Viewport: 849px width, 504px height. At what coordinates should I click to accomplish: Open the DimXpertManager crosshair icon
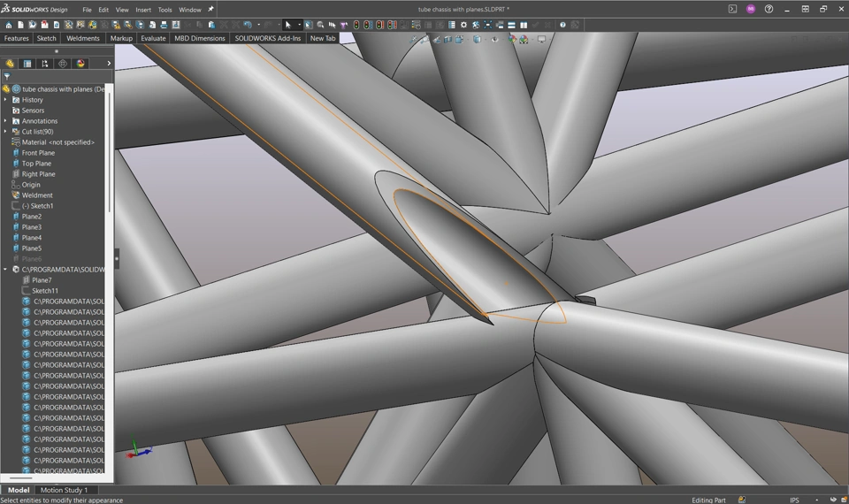63,64
